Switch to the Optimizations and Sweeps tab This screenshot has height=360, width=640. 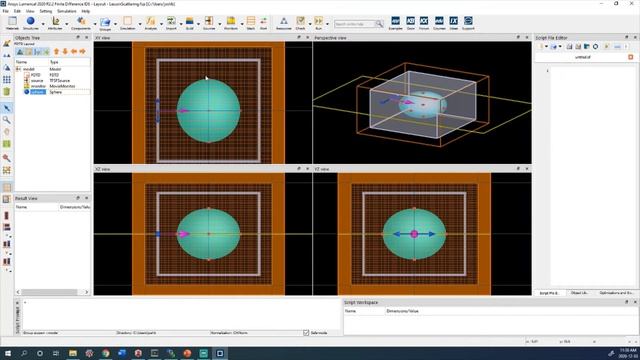616,293
